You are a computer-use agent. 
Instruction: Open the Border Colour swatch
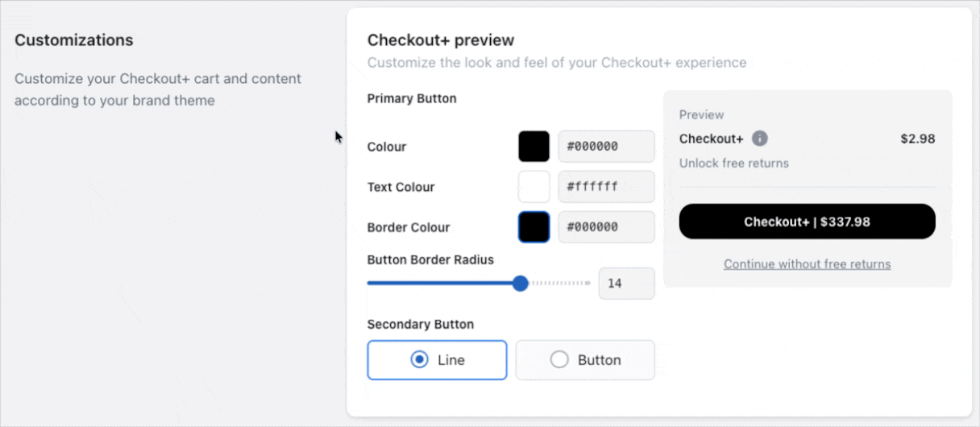click(534, 227)
